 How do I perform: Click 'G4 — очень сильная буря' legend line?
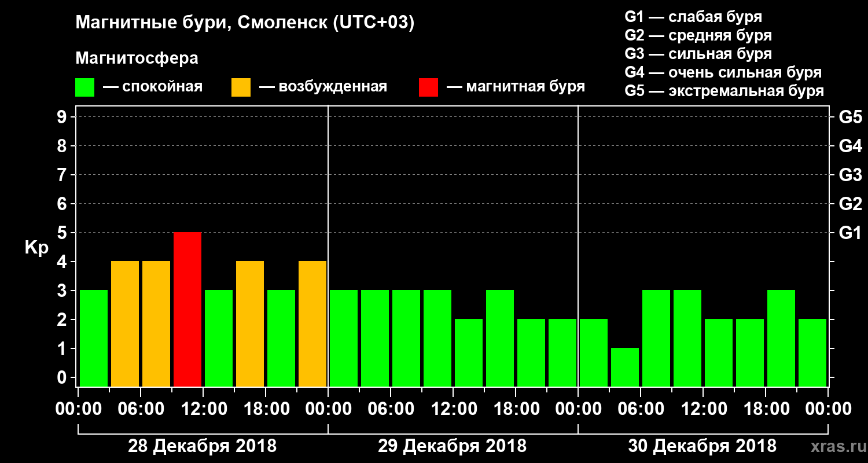(723, 72)
